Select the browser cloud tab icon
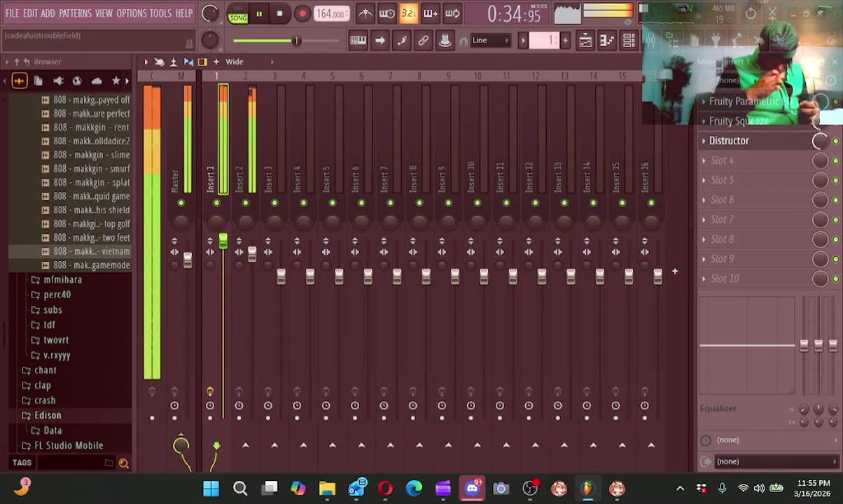843x504 pixels. point(97,81)
